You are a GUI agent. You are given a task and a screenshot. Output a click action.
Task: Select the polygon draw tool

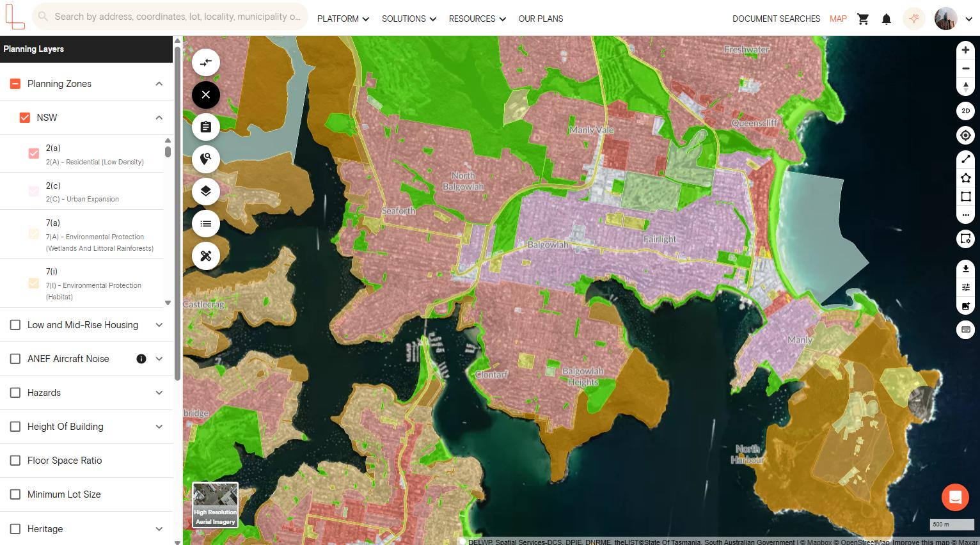click(x=966, y=178)
